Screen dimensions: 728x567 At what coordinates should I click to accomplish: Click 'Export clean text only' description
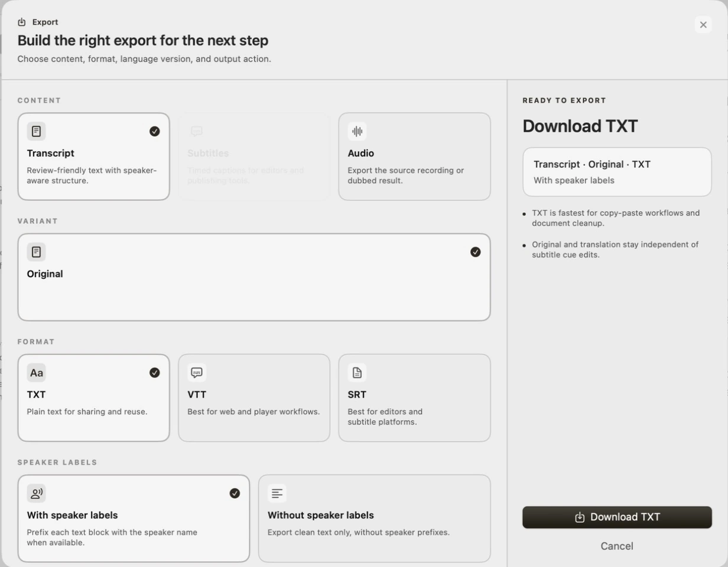[359, 533]
